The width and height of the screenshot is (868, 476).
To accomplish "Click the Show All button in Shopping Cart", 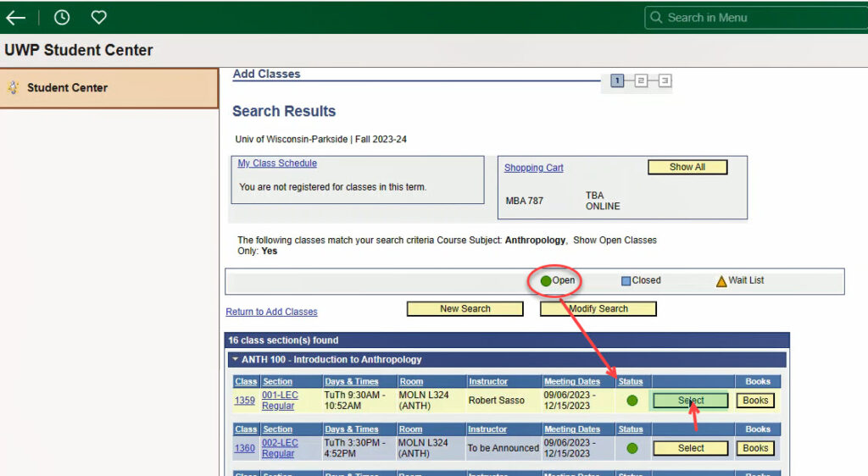I will point(687,167).
